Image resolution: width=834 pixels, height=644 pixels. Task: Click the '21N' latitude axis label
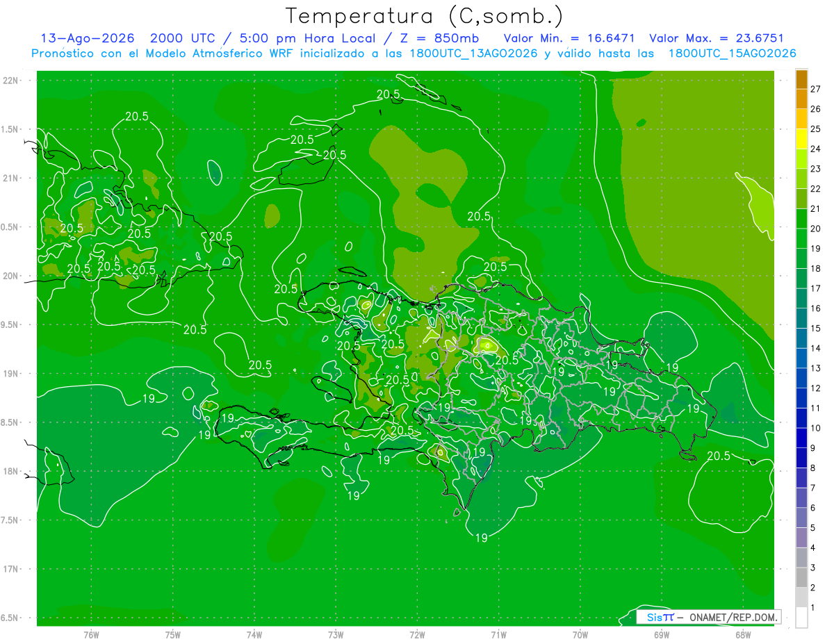pyautogui.click(x=12, y=178)
